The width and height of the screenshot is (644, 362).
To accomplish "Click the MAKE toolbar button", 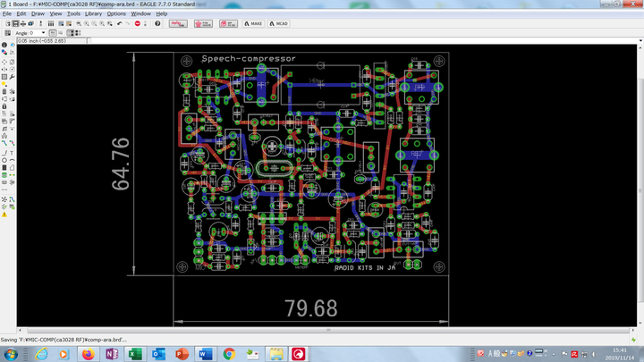I will pyautogui.click(x=253, y=23).
